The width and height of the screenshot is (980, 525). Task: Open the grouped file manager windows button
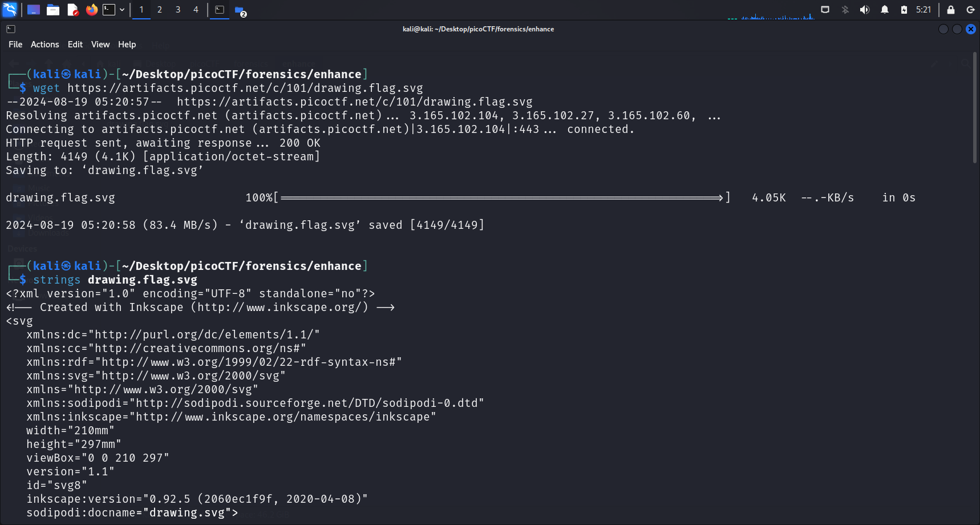pos(240,10)
